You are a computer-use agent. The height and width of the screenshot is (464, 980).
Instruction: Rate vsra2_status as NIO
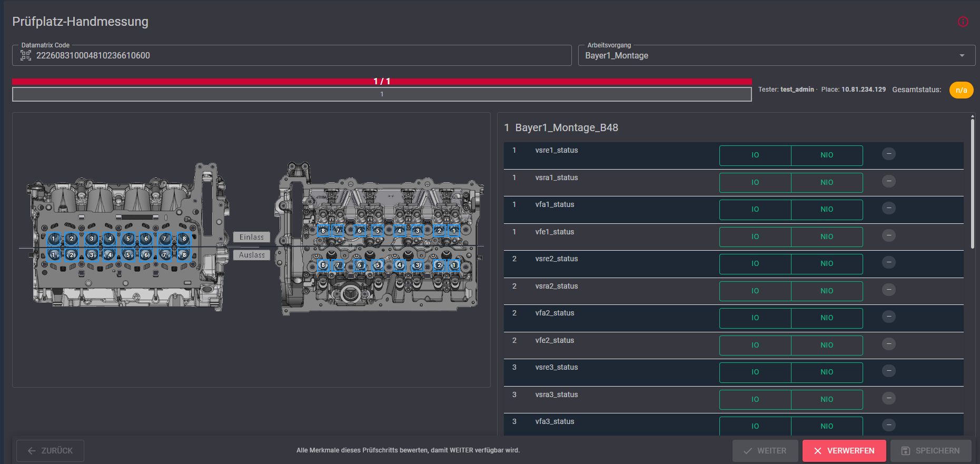point(827,291)
